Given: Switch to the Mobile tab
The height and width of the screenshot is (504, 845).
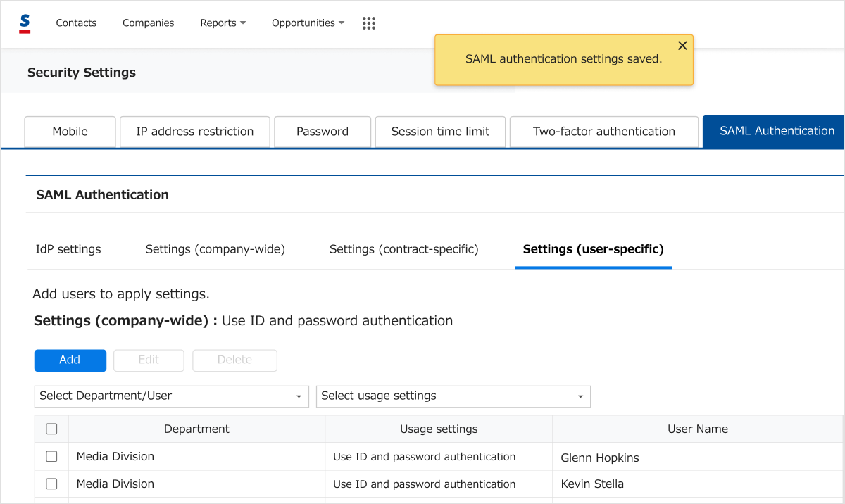Looking at the screenshot, I should [70, 132].
